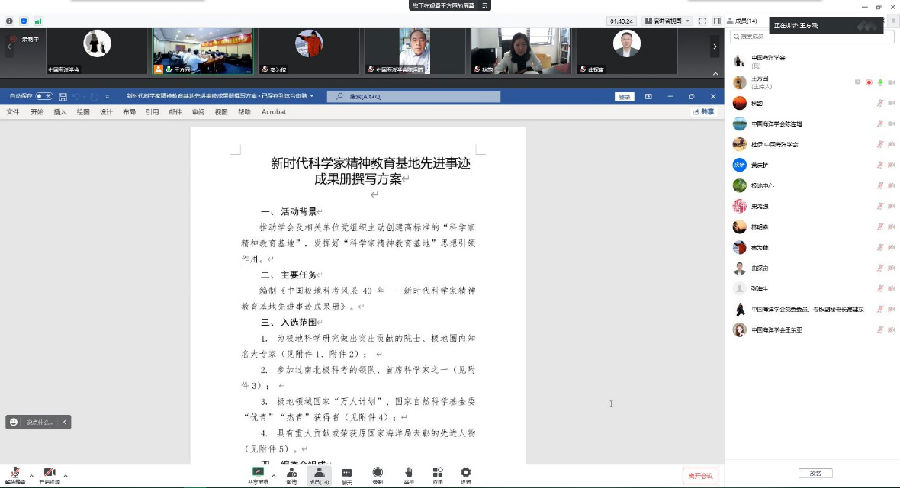Click members icon in the panel header
Screen dimensions: 900x488
point(730,21)
